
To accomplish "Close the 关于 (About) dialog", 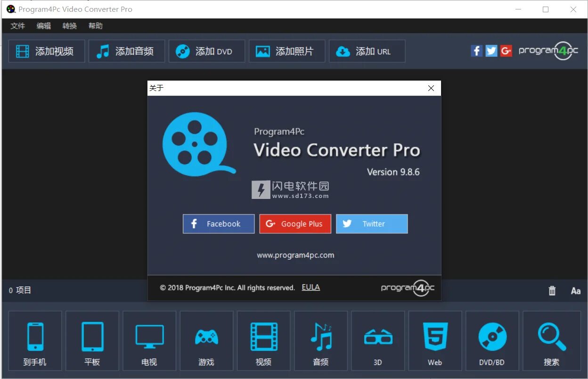I will click(431, 88).
